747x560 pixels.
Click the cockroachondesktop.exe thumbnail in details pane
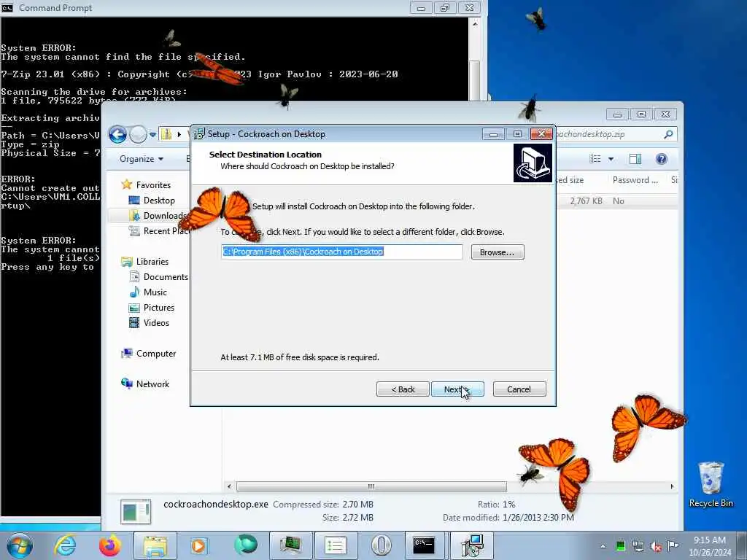pos(136,511)
